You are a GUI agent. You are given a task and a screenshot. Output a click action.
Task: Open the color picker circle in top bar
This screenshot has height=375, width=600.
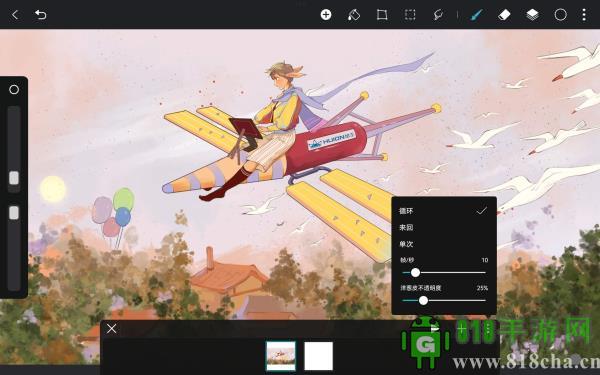coord(561,15)
